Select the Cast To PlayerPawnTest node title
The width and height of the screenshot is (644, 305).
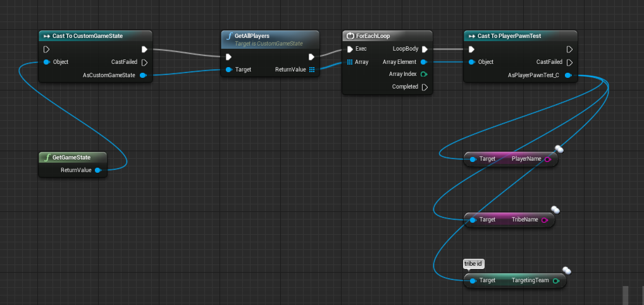tap(509, 36)
